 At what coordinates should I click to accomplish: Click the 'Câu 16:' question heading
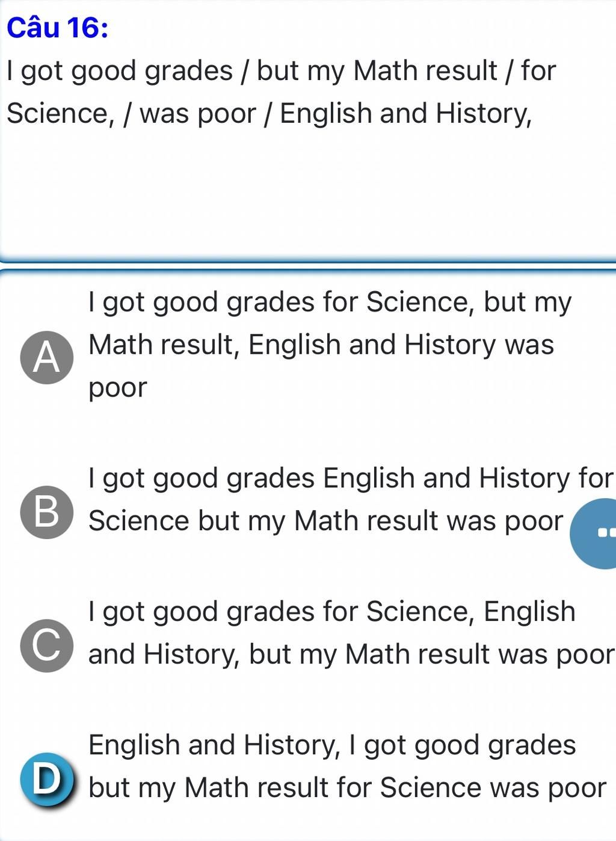tap(58, 28)
